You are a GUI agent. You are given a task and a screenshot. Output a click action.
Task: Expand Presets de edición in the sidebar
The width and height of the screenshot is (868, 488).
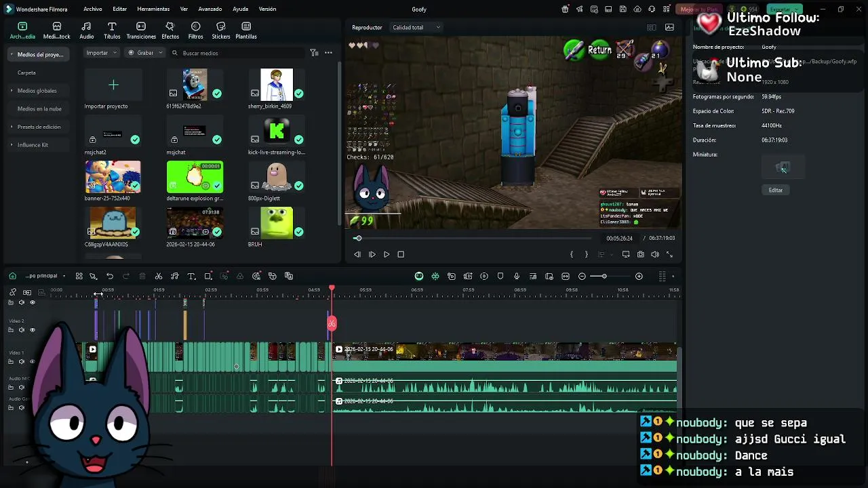coord(11,127)
